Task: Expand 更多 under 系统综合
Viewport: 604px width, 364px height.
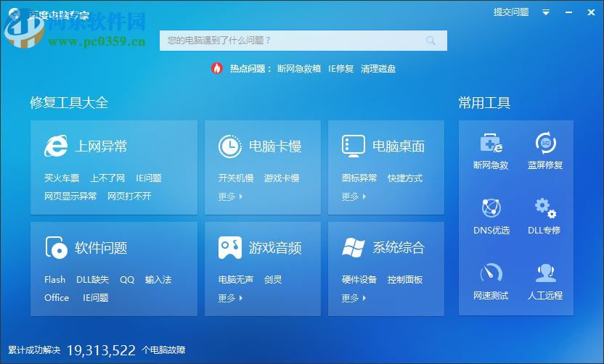Action: (354, 298)
